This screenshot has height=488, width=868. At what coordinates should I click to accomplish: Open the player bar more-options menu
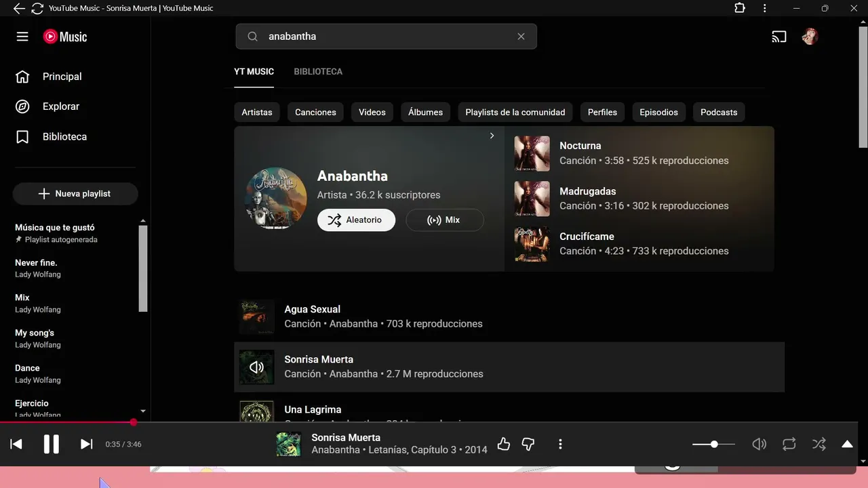click(560, 444)
